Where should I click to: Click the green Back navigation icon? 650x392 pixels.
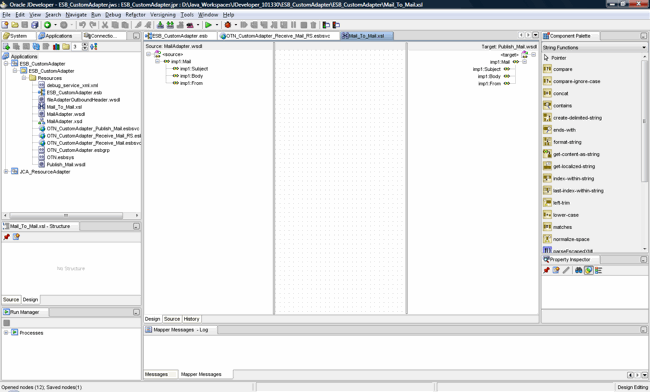pos(47,25)
